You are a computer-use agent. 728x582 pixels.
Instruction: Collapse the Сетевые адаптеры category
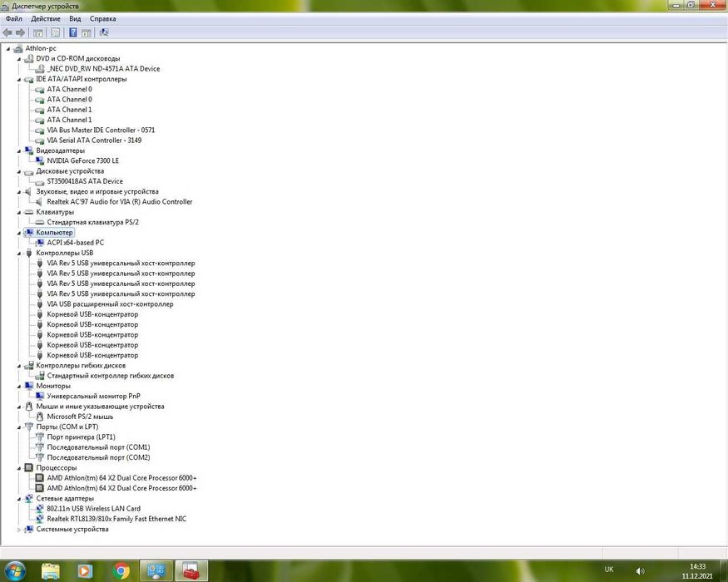[19, 499]
